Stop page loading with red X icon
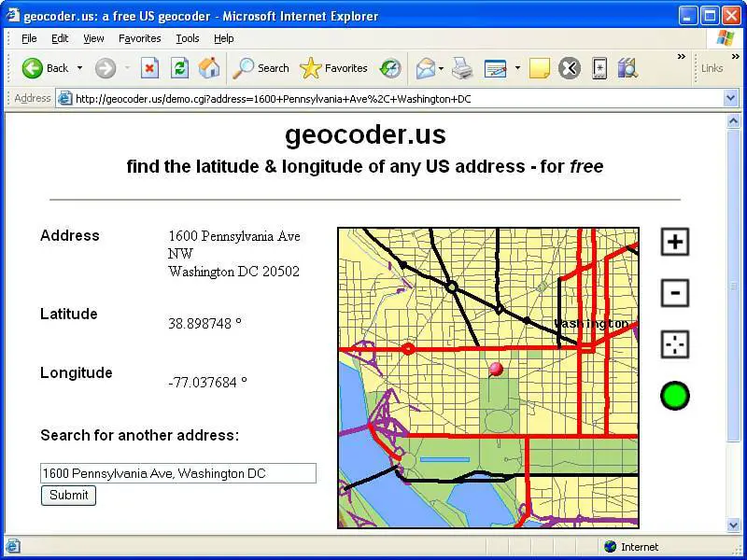Viewport: 747px width, 560px height. click(x=149, y=68)
